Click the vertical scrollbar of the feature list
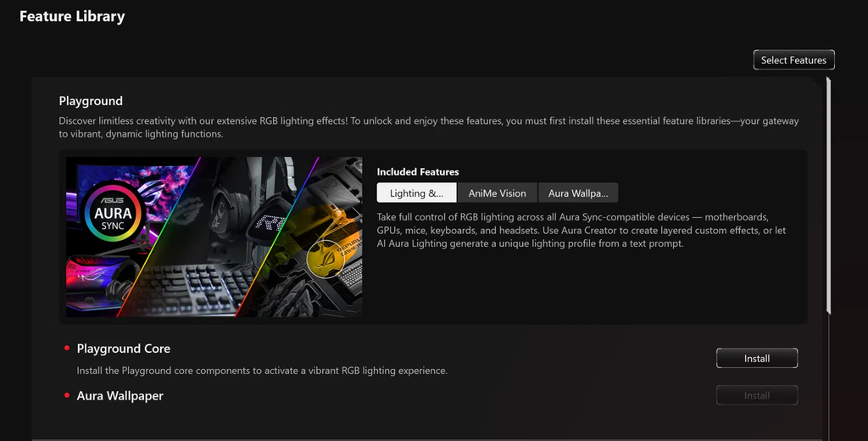 point(828,196)
